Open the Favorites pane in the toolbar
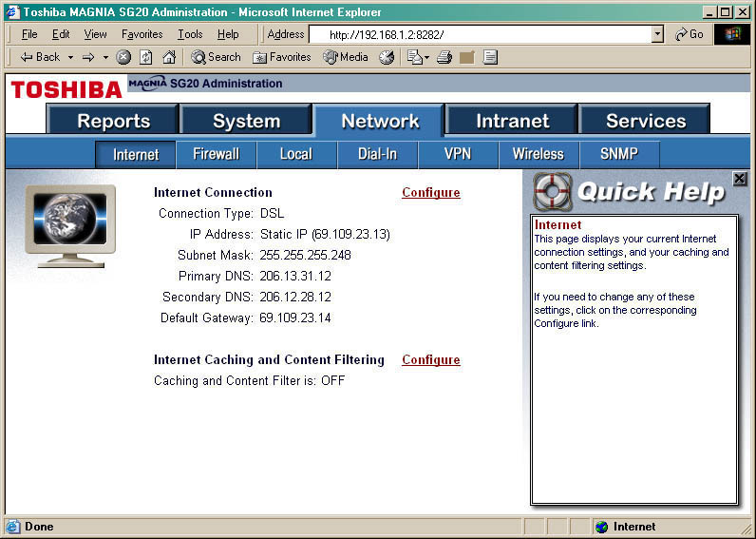This screenshot has height=539, width=756. tap(281, 57)
